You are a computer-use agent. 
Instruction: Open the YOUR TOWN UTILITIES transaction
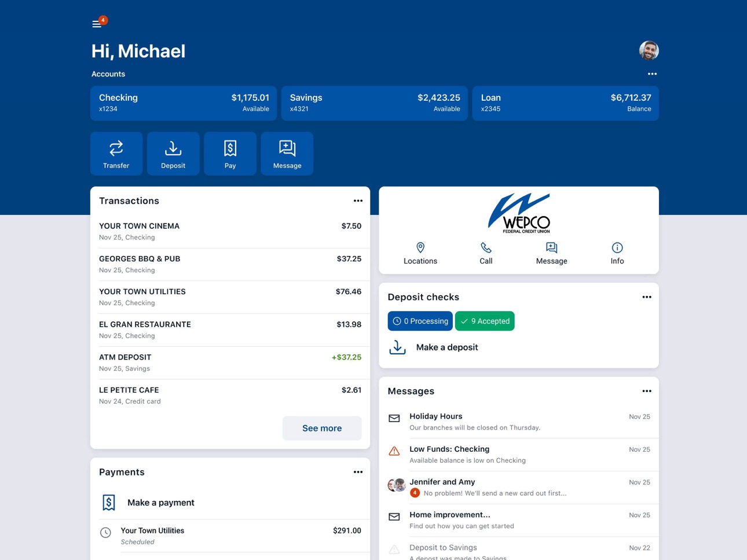230,297
